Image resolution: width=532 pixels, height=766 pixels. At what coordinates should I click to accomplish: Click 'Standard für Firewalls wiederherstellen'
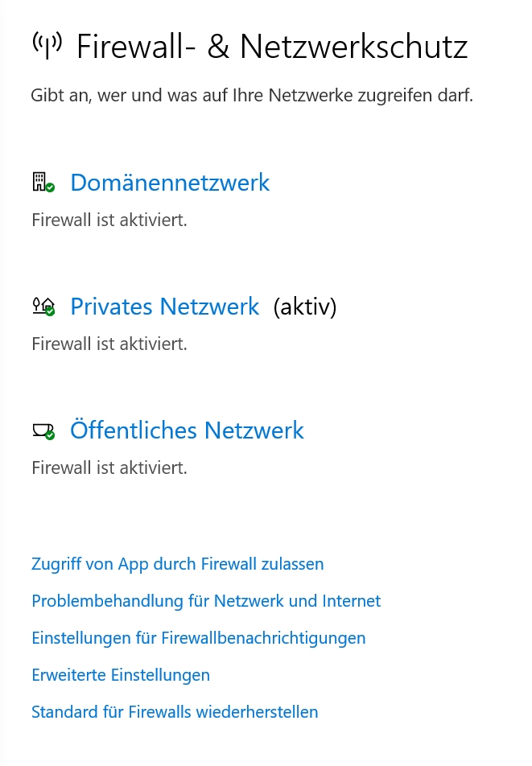tap(175, 712)
